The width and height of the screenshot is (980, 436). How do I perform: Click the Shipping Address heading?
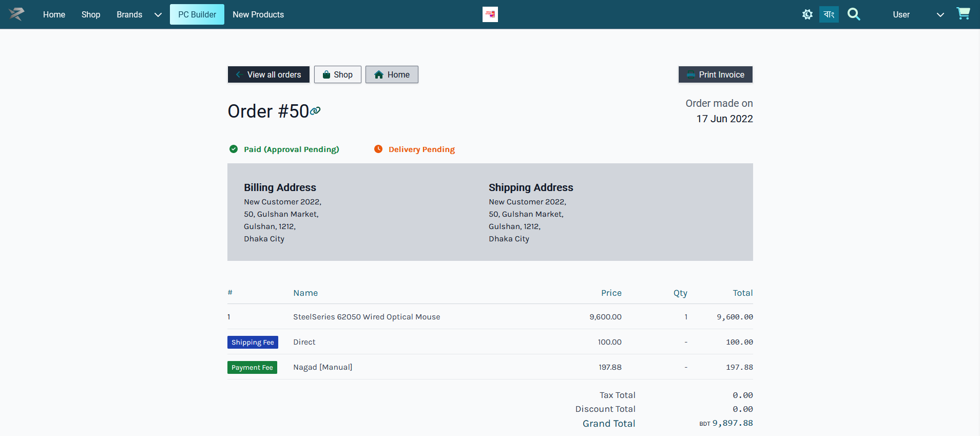(x=531, y=187)
